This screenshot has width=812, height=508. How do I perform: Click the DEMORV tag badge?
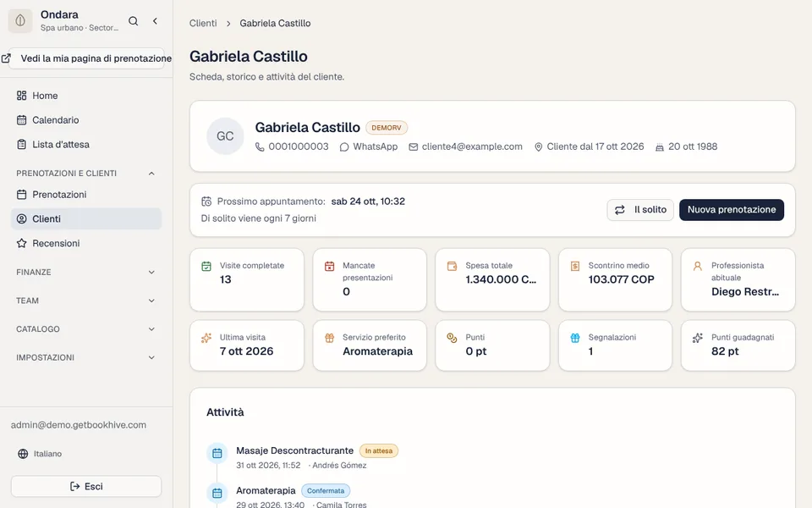click(387, 128)
